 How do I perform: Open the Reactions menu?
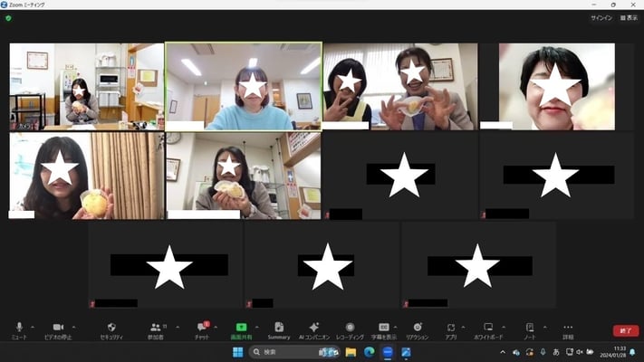pos(418,328)
